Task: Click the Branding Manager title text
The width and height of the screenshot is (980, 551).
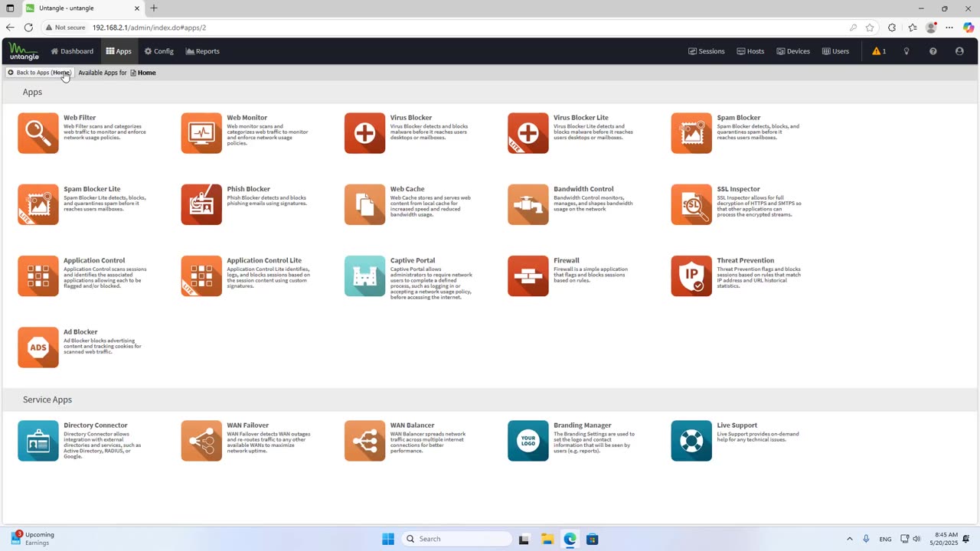Action: pyautogui.click(x=582, y=425)
